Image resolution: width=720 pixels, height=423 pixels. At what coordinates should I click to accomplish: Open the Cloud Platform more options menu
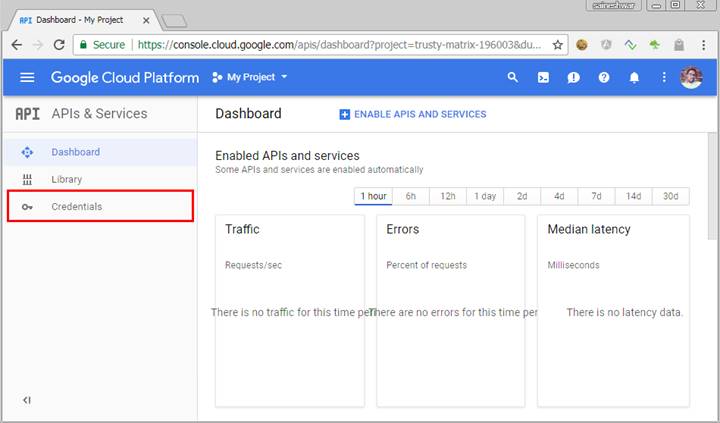[x=664, y=78]
